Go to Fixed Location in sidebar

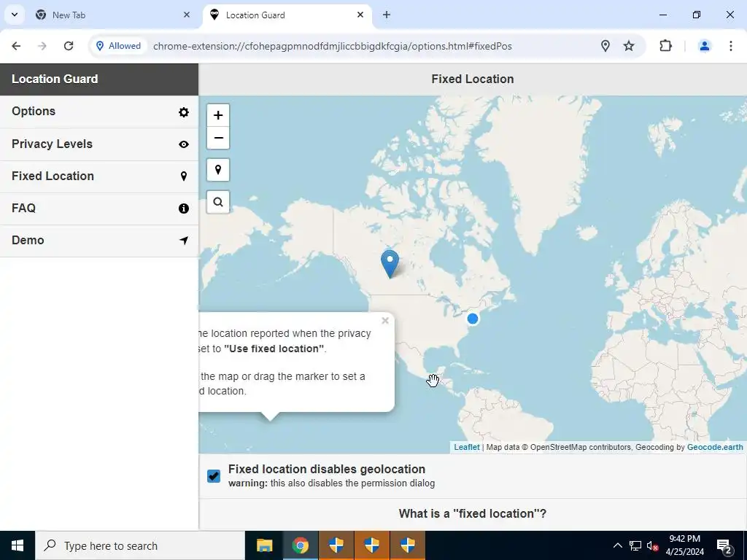99,176
